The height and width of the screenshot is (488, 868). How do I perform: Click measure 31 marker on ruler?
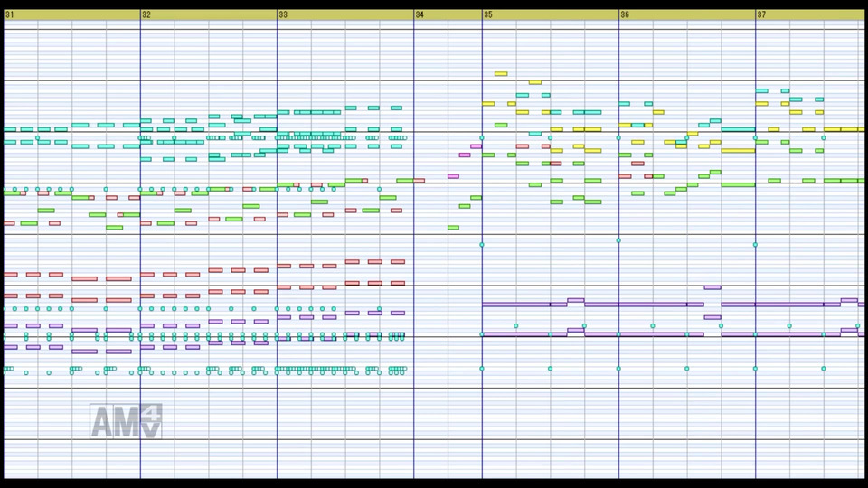point(9,15)
